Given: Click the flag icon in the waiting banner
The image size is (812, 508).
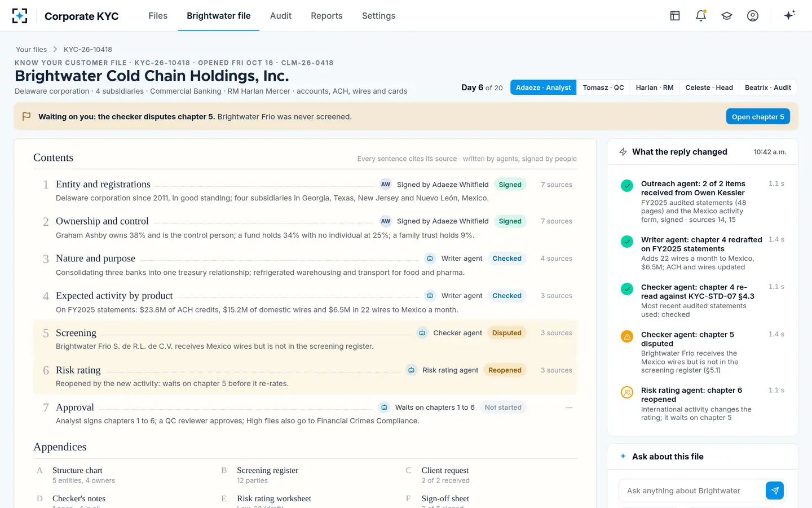Looking at the screenshot, I should click(x=27, y=116).
